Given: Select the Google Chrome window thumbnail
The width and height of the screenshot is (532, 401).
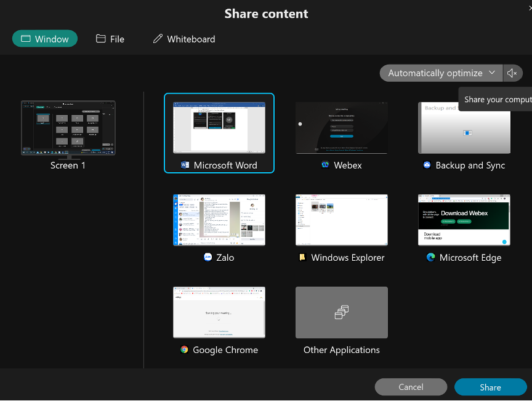Looking at the screenshot, I should (x=219, y=312).
